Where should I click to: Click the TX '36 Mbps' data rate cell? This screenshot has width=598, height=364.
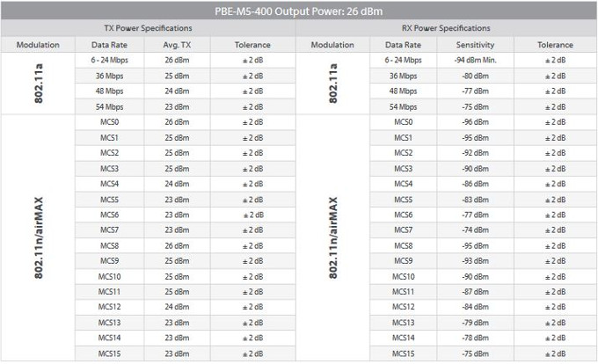(109, 76)
